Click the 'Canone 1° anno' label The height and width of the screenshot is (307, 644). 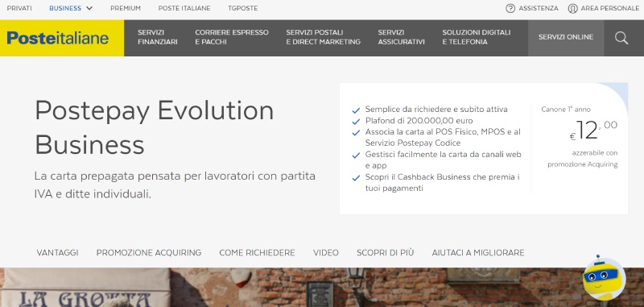tap(566, 110)
